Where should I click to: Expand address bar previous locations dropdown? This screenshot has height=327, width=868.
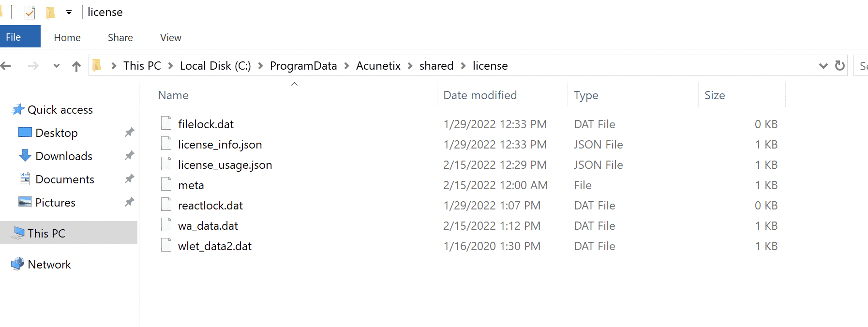(823, 66)
